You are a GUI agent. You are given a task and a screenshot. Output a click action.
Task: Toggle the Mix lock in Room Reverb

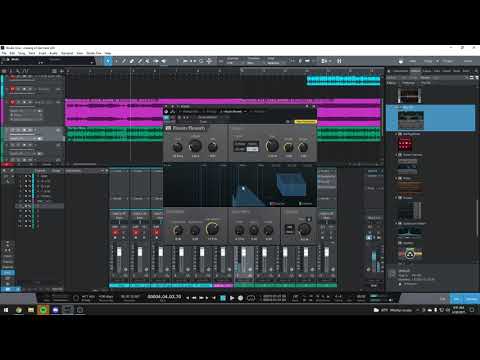[309, 219]
